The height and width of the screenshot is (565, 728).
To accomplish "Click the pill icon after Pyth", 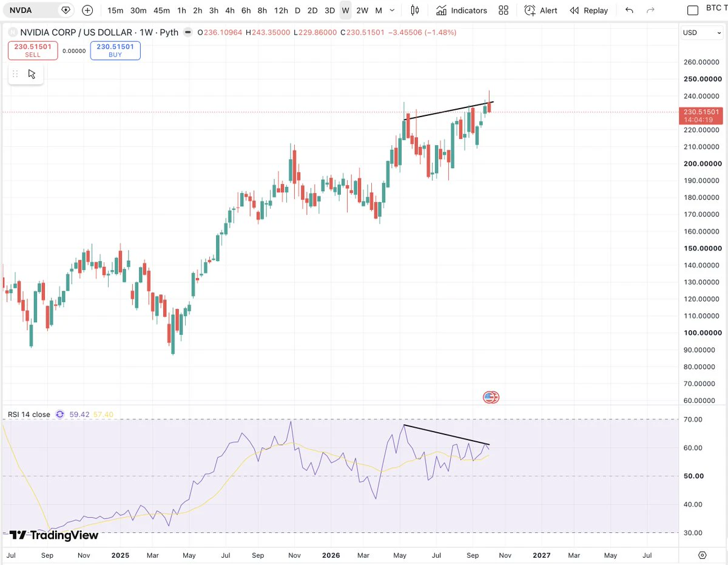I will (x=188, y=32).
